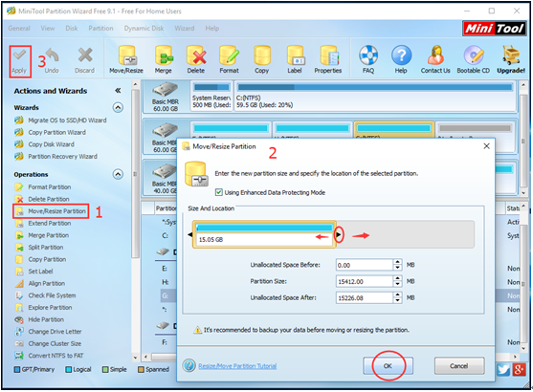Click the Copy toolbar icon
533x392 pixels.
click(x=262, y=60)
